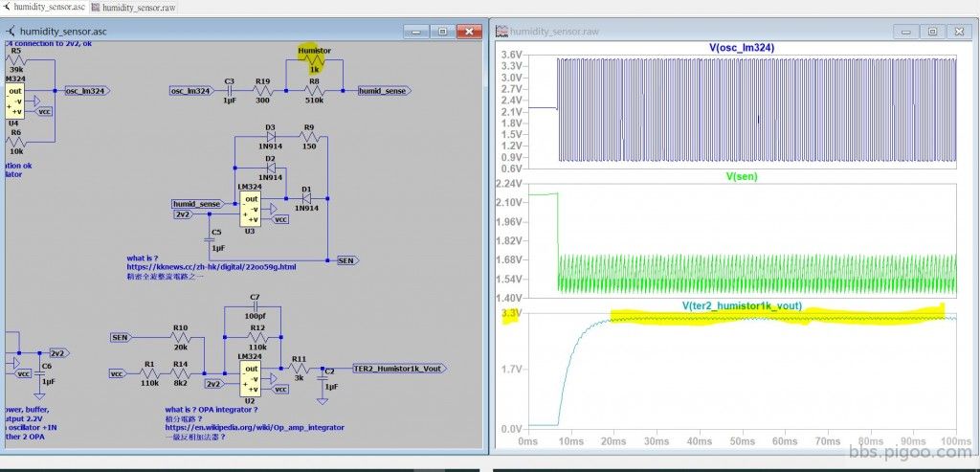
Task: Select the C5 capacitor symbol
Action: [x=209, y=240]
